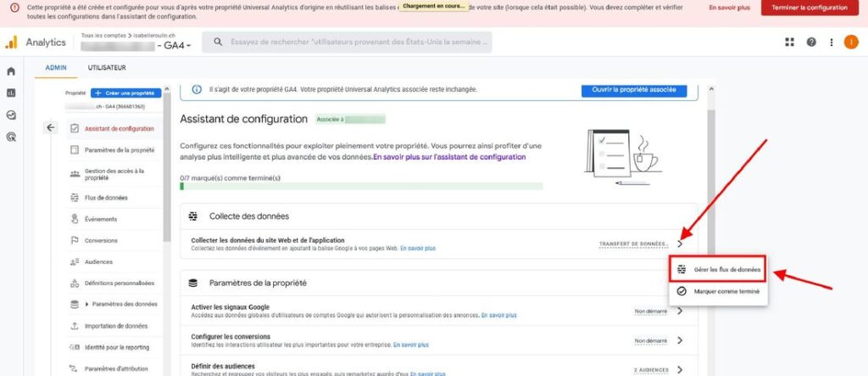Switch to the UTILISATEUR tab
The height and width of the screenshot is (376, 868).
point(107,67)
